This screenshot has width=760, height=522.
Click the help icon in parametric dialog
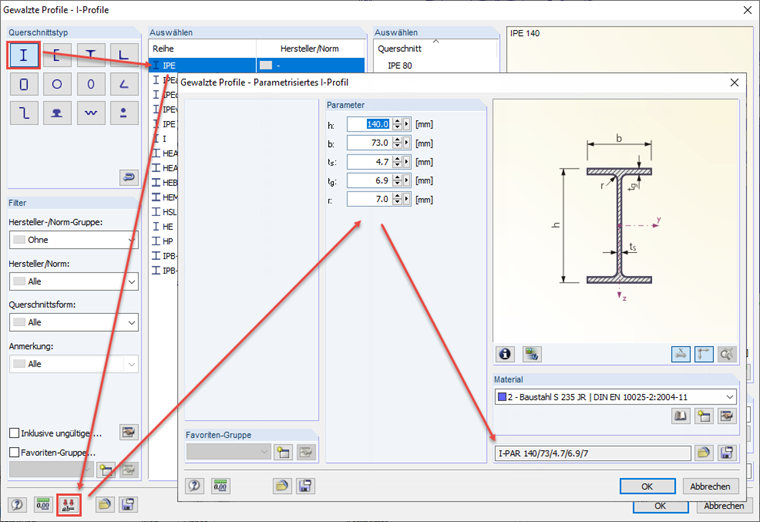pyautogui.click(x=194, y=486)
